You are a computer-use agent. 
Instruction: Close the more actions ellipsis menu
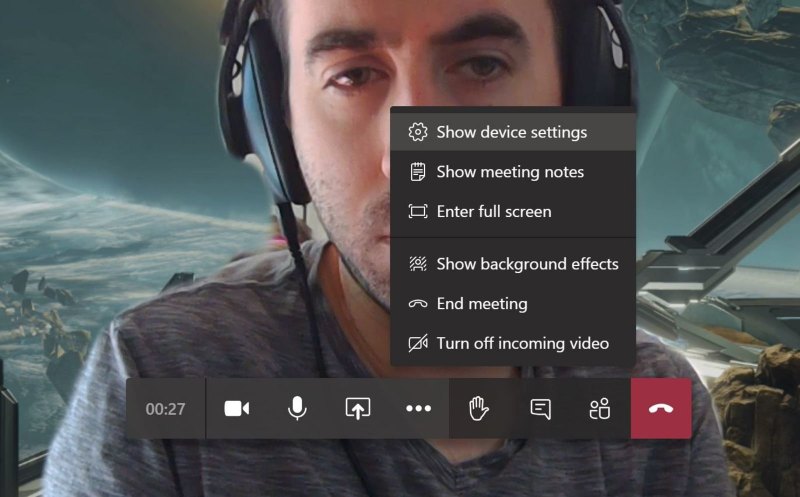418,408
